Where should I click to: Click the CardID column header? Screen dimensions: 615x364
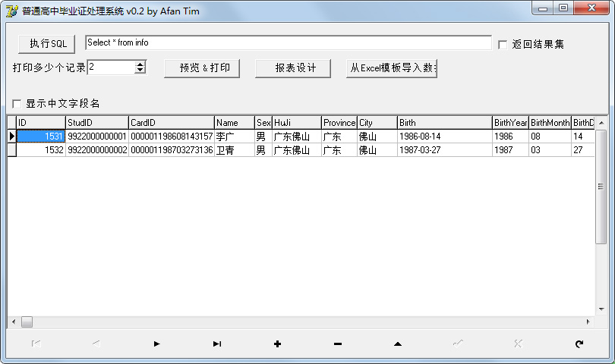coord(172,123)
